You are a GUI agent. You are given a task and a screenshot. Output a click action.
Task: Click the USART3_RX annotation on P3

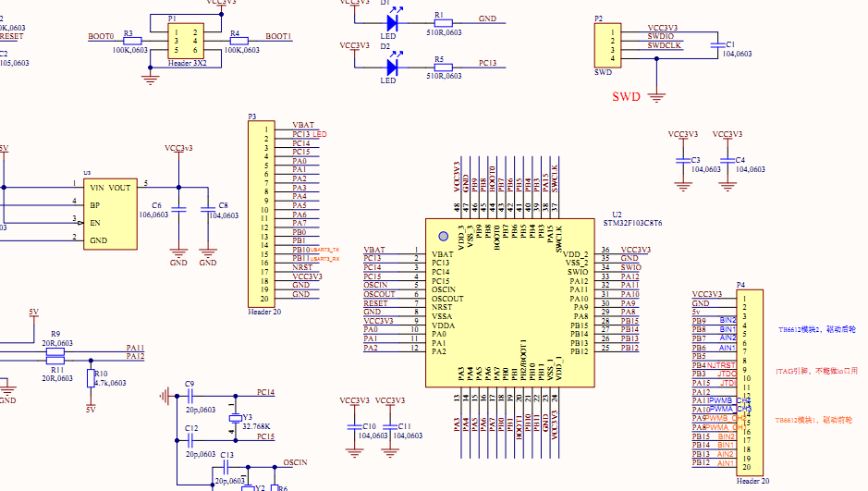click(324, 259)
